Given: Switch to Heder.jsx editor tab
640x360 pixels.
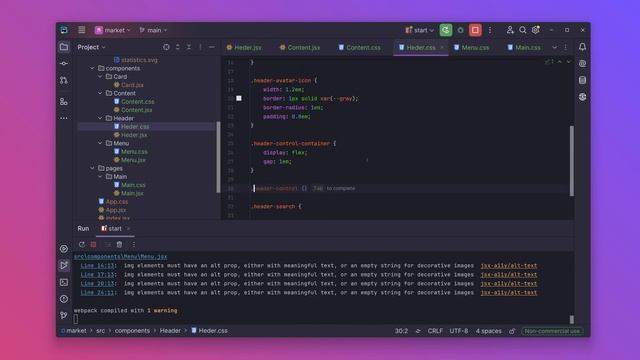Looking at the screenshot, I should click(x=244, y=47).
